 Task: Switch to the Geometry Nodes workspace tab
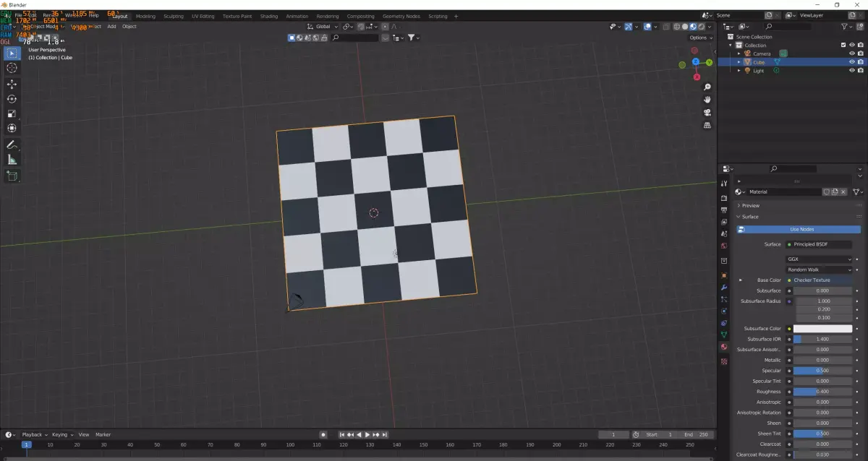point(401,16)
